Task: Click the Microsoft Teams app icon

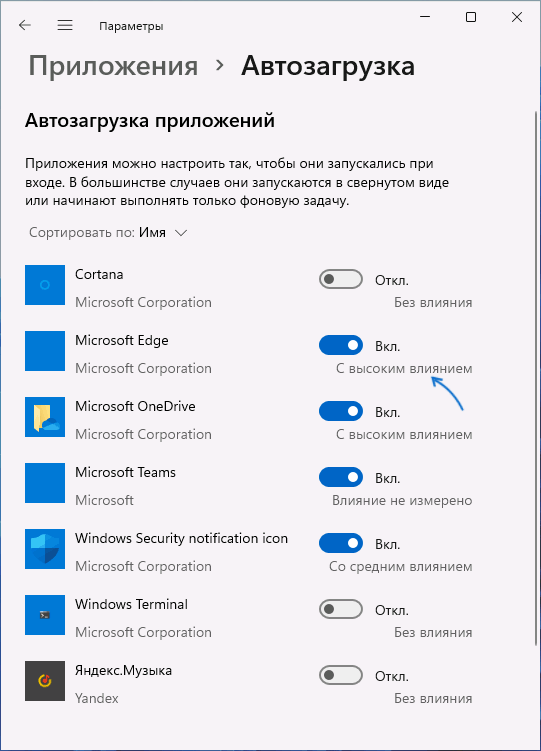Action: tap(45, 483)
